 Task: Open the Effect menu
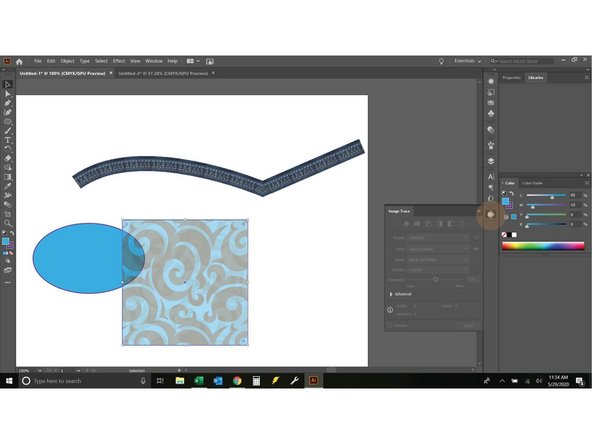119,61
